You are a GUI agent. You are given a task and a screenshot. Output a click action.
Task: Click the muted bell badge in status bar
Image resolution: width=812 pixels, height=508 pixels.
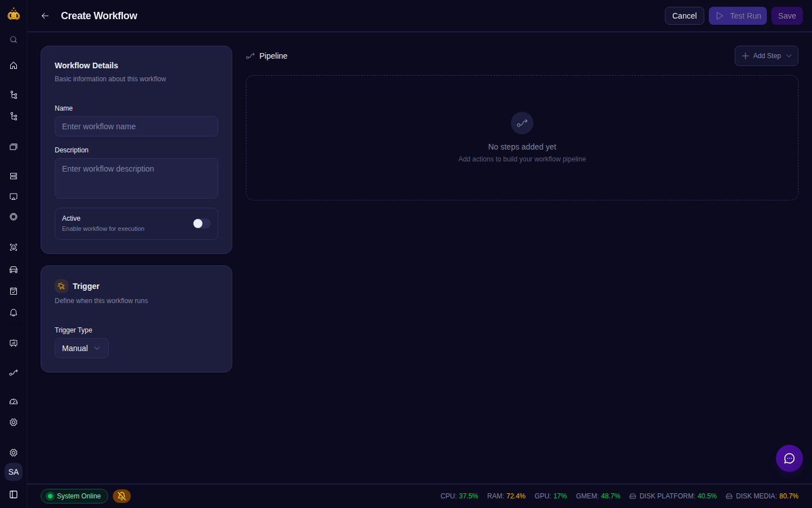coord(122,496)
